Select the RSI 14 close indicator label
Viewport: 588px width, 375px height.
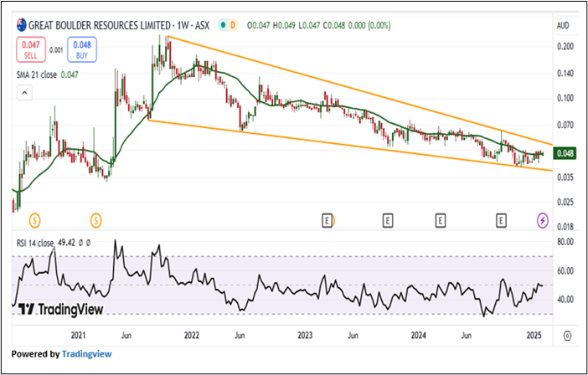[x=35, y=243]
